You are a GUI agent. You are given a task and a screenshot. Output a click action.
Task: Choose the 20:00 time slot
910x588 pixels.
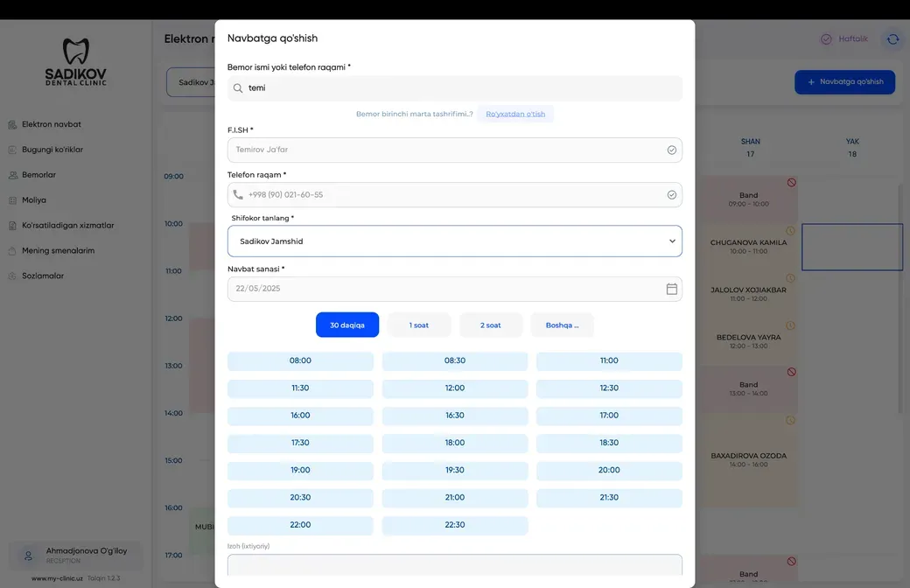609,470
